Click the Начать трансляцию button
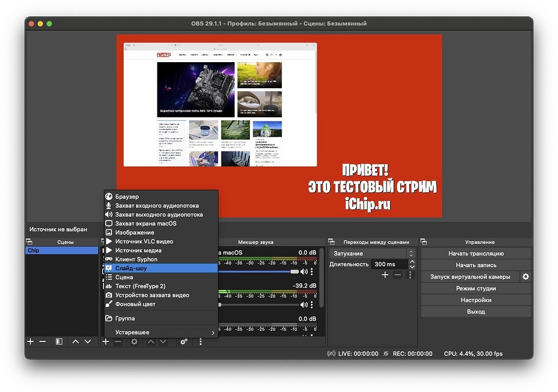 click(x=475, y=254)
